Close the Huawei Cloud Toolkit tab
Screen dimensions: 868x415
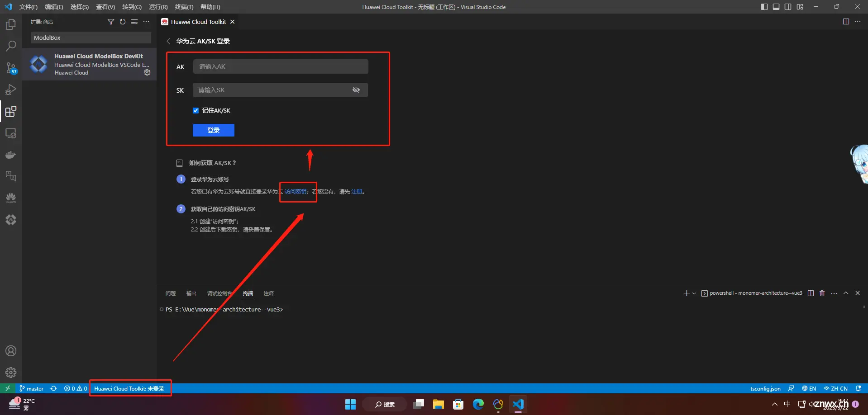coord(233,22)
